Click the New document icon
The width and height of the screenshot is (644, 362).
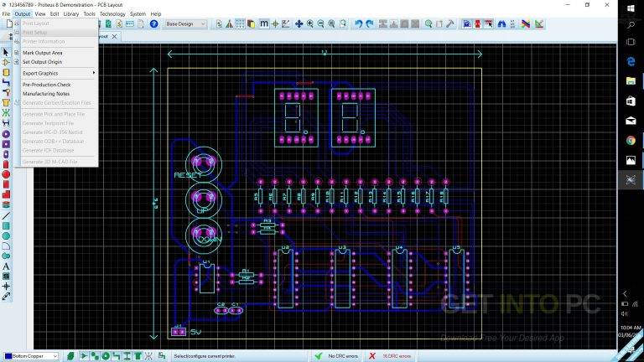coord(9,23)
